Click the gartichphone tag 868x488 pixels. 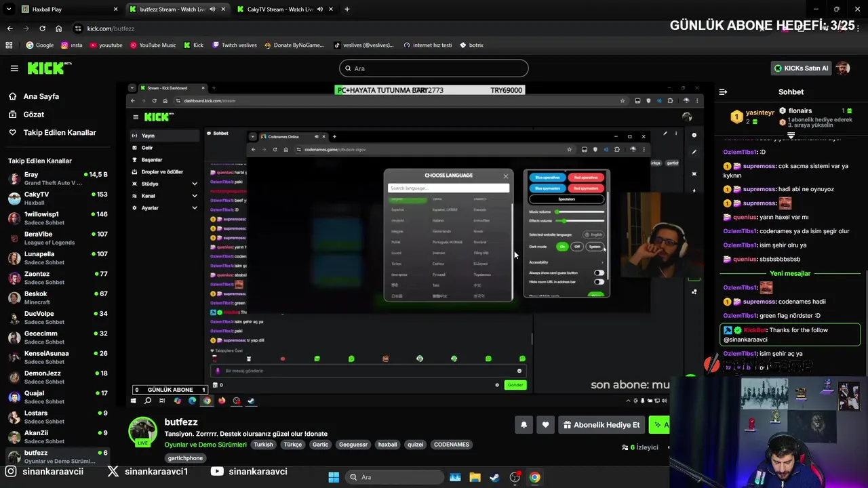click(185, 458)
